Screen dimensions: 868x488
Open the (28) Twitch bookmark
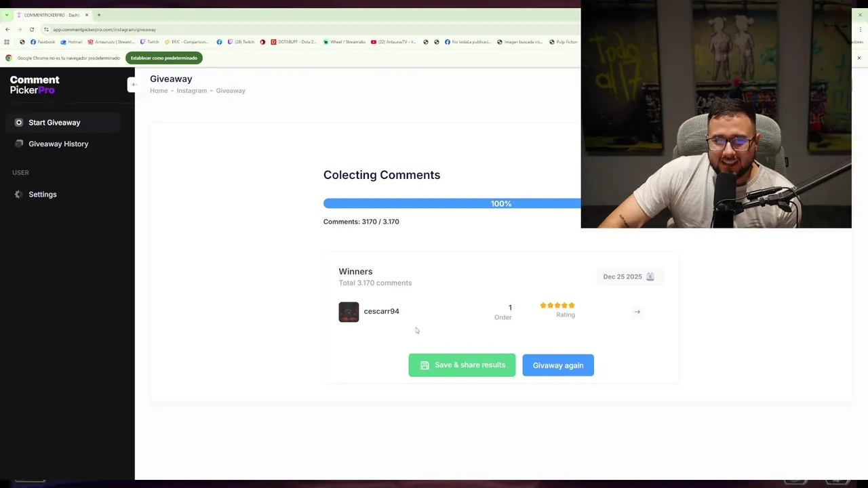pyautogui.click(x=241, y=42)
